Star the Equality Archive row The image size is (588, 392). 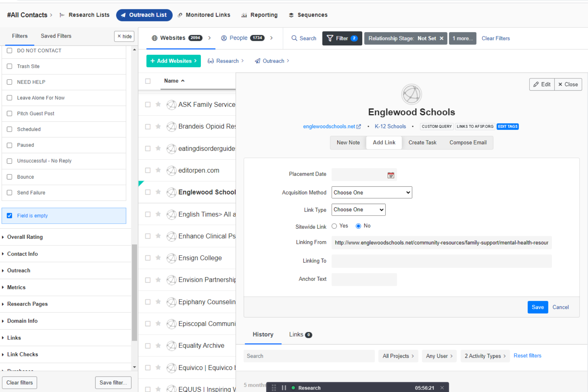click(x=158, y=345)
